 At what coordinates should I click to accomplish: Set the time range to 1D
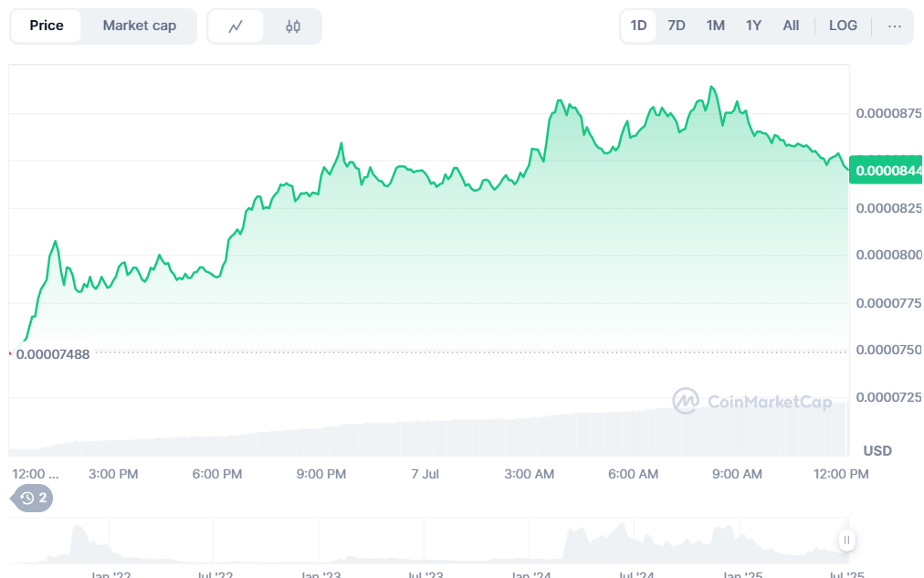pyautogui.click(x=638, y=26)
